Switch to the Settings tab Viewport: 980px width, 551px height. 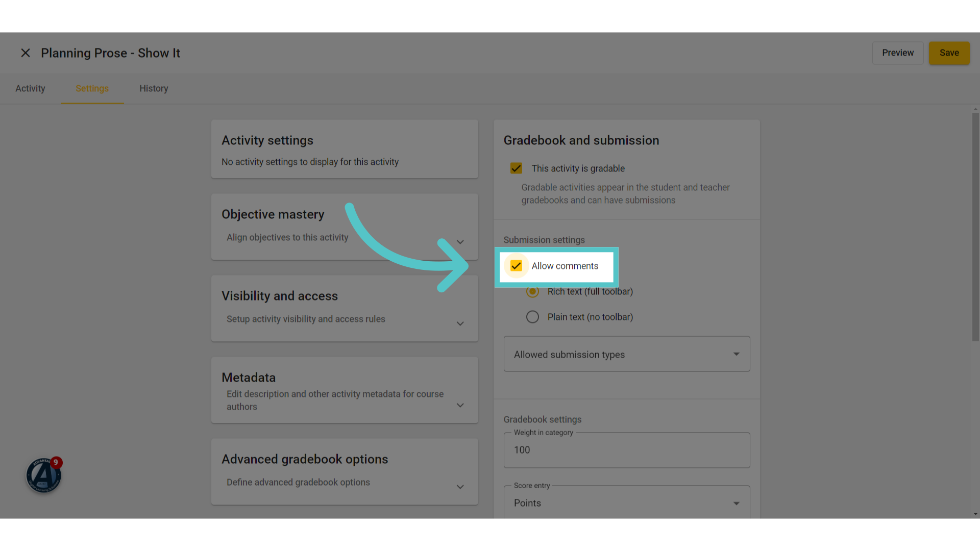92,88
